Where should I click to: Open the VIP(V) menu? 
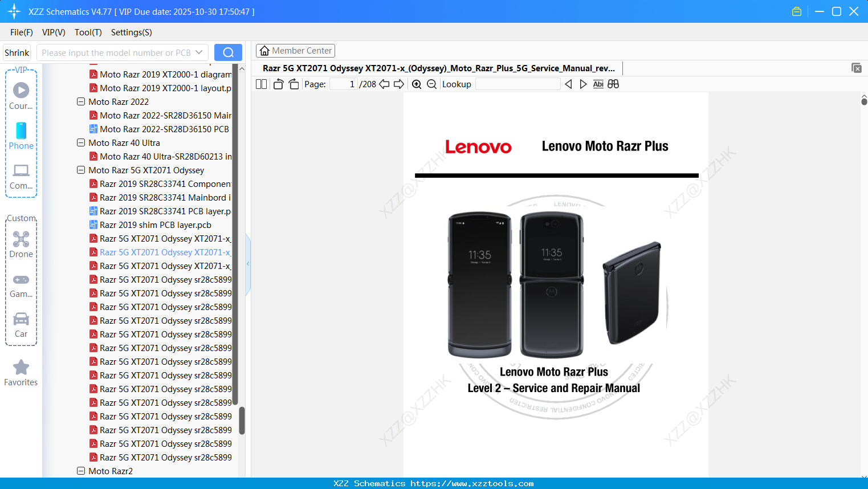click(x=54, y=32)
